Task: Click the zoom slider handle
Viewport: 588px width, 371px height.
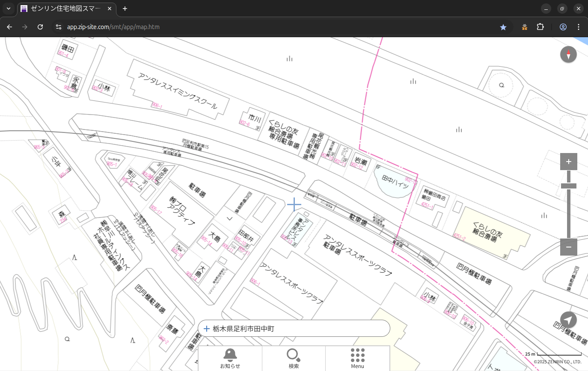Action: coord(568,185)
